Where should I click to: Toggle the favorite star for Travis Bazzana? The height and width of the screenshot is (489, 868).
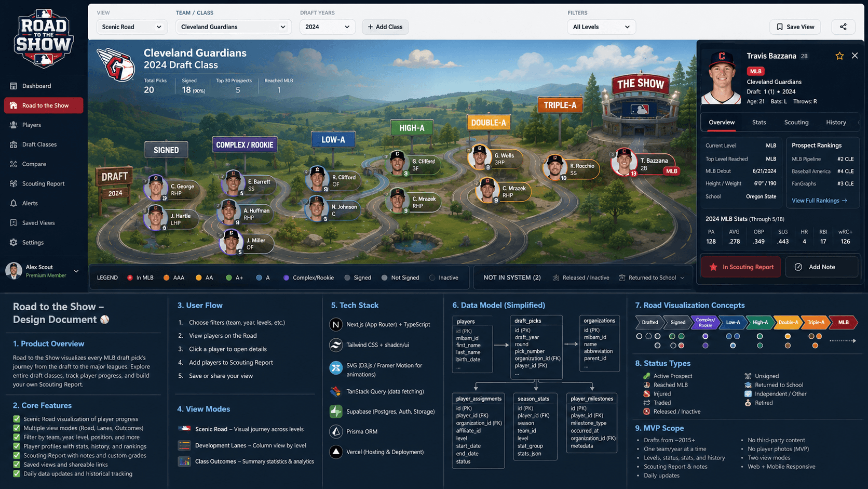click(x=839, y=56)
